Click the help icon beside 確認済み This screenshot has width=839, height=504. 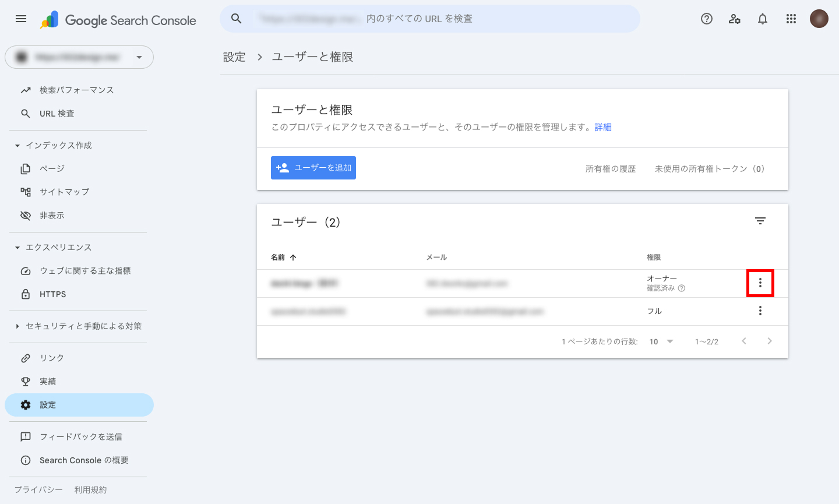[682, 288]
